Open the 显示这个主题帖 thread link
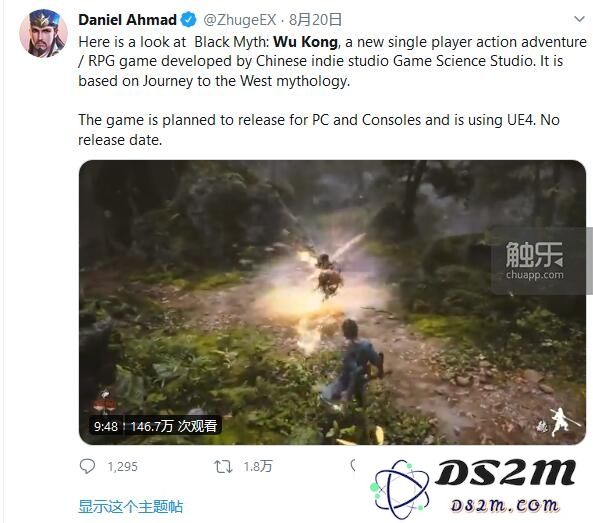The width and height of the screenshot is (593, 523). pyautogui.click(x=130, y=506)
